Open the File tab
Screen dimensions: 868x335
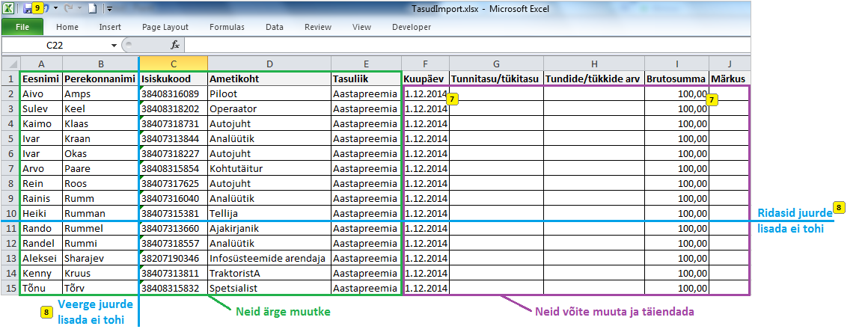[22, 27]
